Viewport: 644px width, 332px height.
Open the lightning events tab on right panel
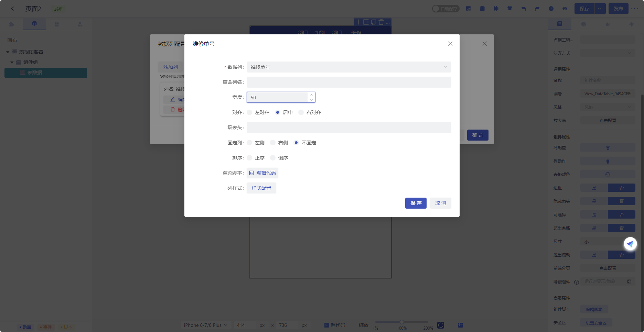631,24
